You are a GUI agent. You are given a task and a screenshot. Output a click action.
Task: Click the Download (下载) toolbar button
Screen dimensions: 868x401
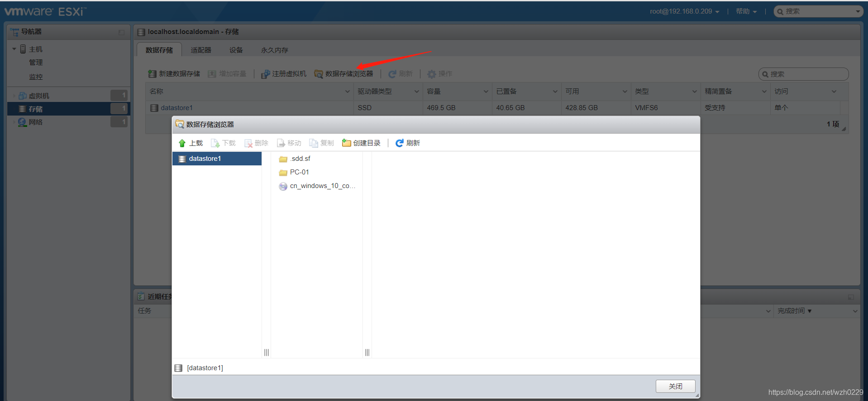(x=224, y=143)
